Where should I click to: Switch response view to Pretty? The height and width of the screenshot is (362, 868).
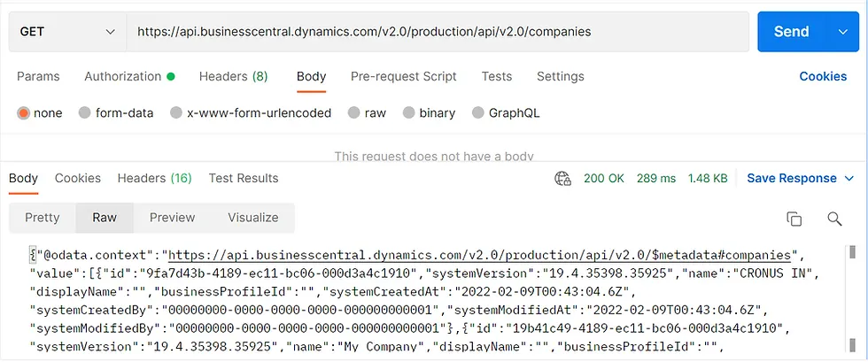tap(43, 218)
